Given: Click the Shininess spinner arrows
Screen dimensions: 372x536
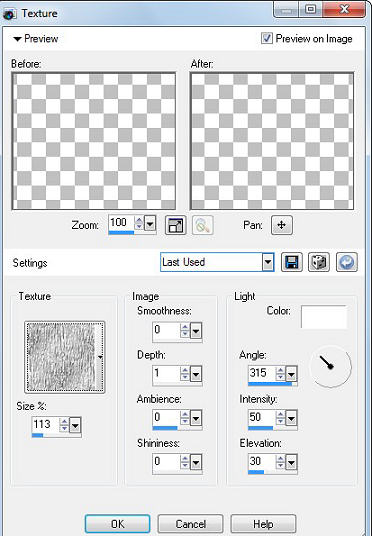Looking at the screenshot, I should [185, 462].
